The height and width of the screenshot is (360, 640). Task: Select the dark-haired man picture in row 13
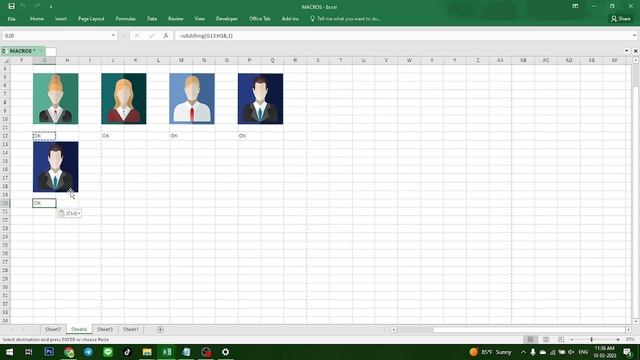pos(56,167)
